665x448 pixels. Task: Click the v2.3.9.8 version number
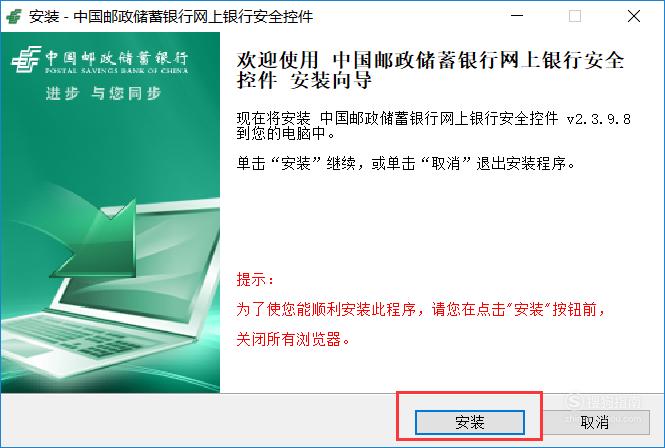point(598,119)
